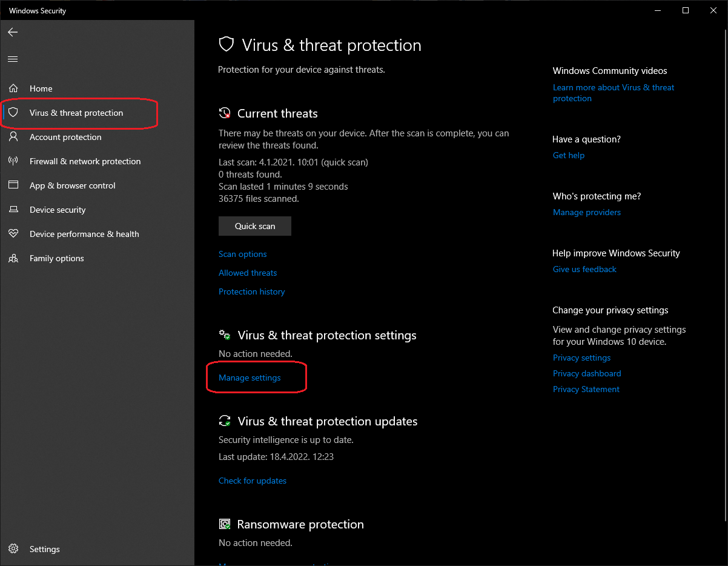The height and width of the screenshot is (566, 728).
Task: Open Settings at sidebar bottom
Action: (x=44, y=549)
